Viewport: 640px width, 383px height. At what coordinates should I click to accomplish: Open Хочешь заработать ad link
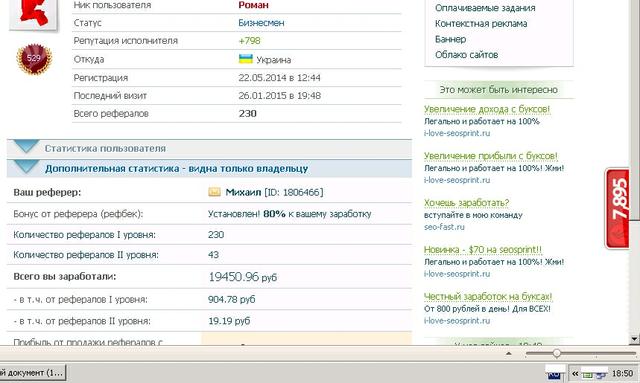click(467, 203)
